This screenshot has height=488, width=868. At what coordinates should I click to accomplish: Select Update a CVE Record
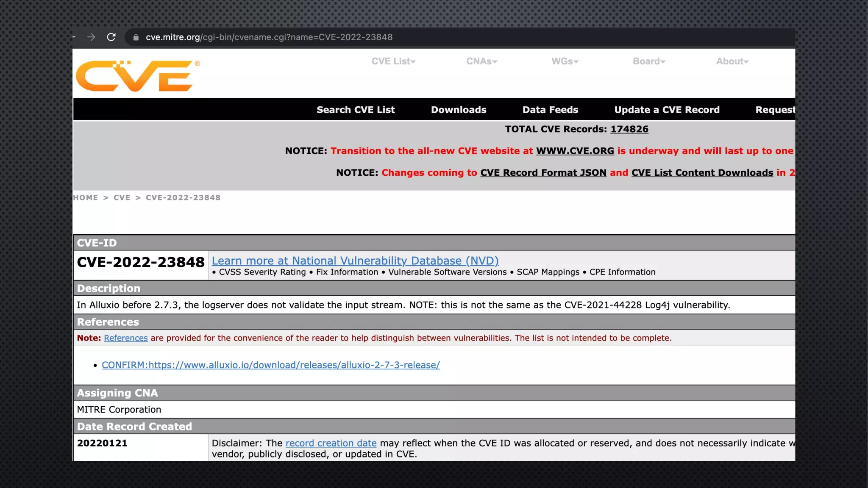(x=667, y=110)
